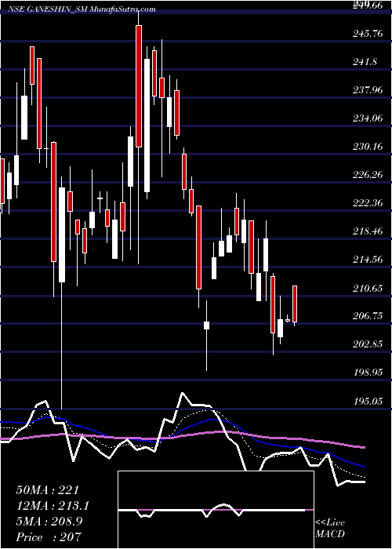Click the NSE GANESHIN_SM MunafaSutra.com title text

tap(82, 9)
